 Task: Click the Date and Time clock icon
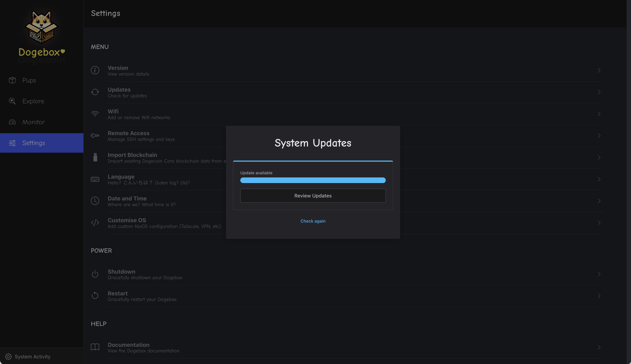click(95, 201)
